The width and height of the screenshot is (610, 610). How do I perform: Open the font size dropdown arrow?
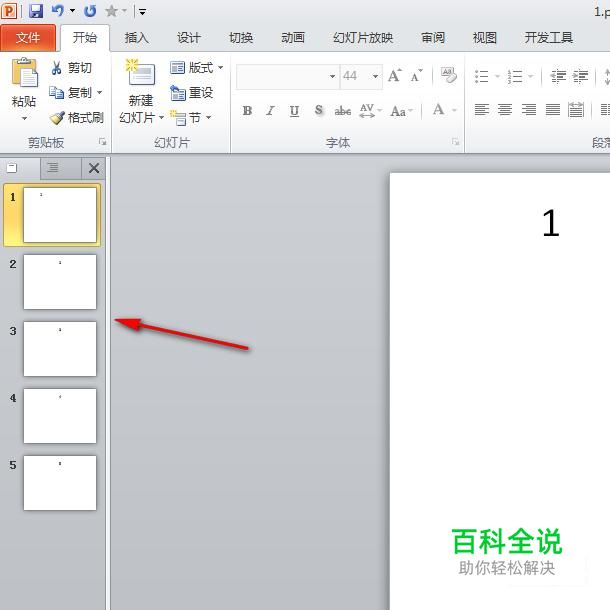tap(375, 76)
